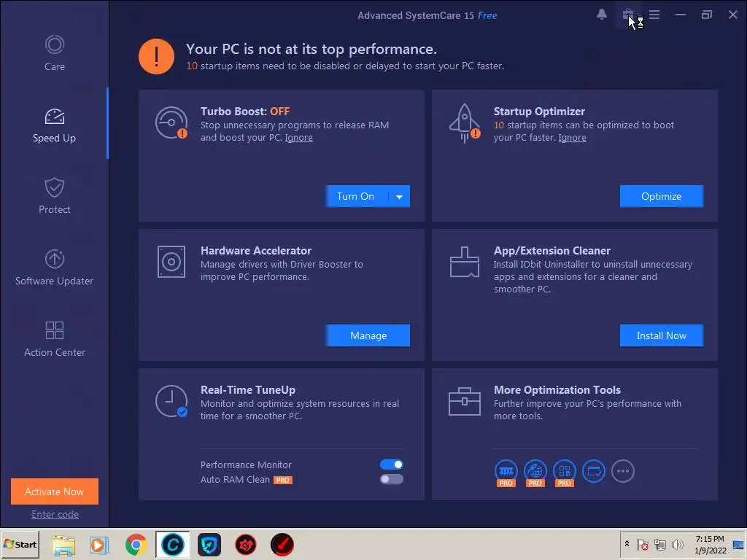Open Windows Explorer from the taskbar

pyautogui.click(x=64, y=545)
